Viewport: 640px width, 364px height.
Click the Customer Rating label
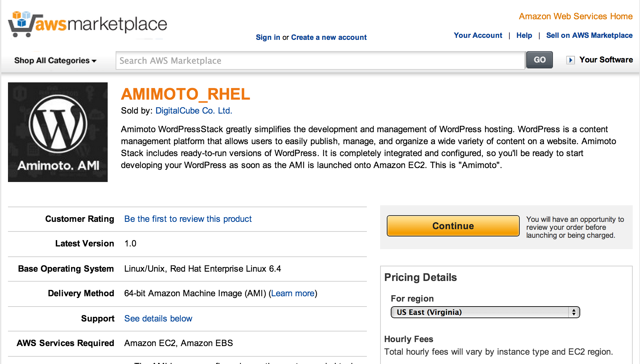click(80, 219)
